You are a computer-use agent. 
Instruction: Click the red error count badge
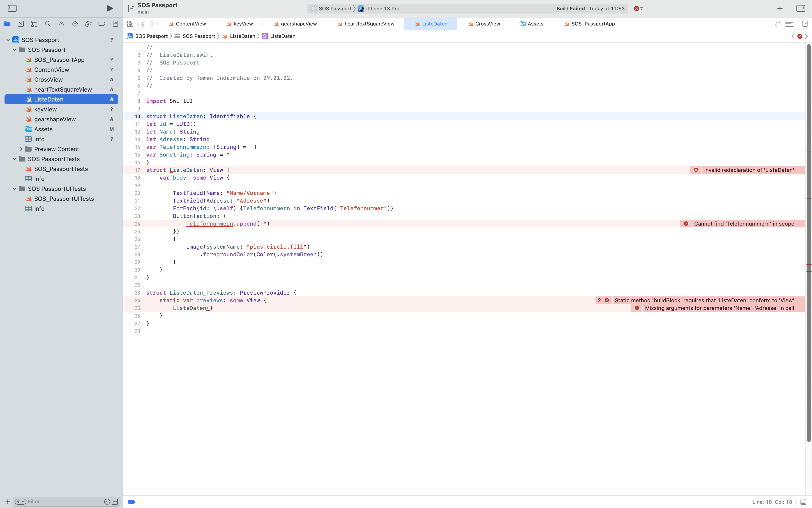[638, 9]
